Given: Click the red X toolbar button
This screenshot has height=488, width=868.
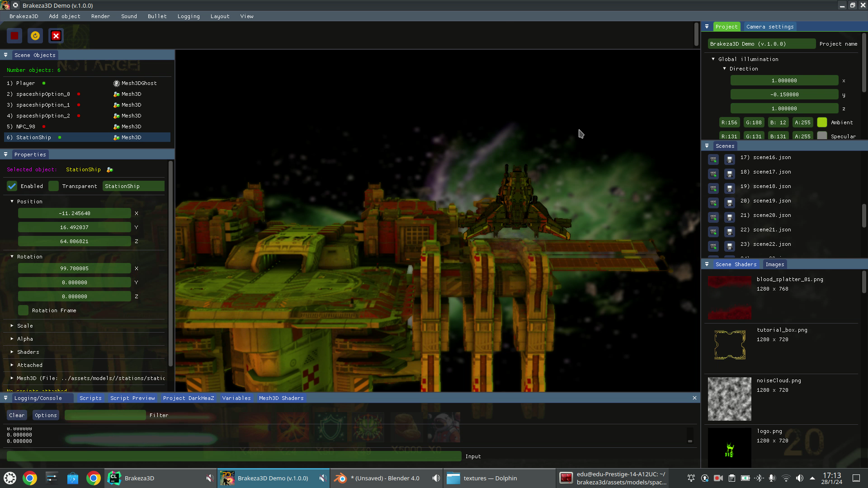Looking at the screenshot, I should pyautogui.click(x=56, y=36).
